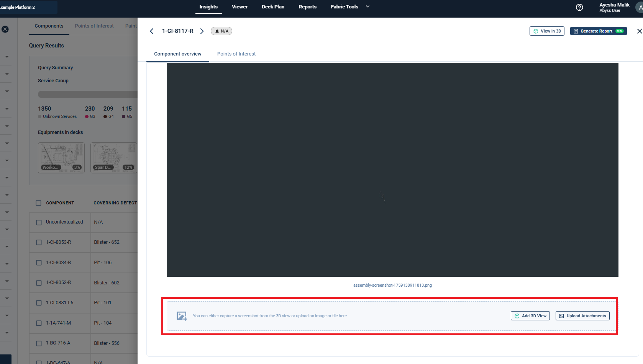This screenshot has height=364, width=643.
Task: Check the select-all components checkbox
Action: pyautogui.click(x=38, y=203)
